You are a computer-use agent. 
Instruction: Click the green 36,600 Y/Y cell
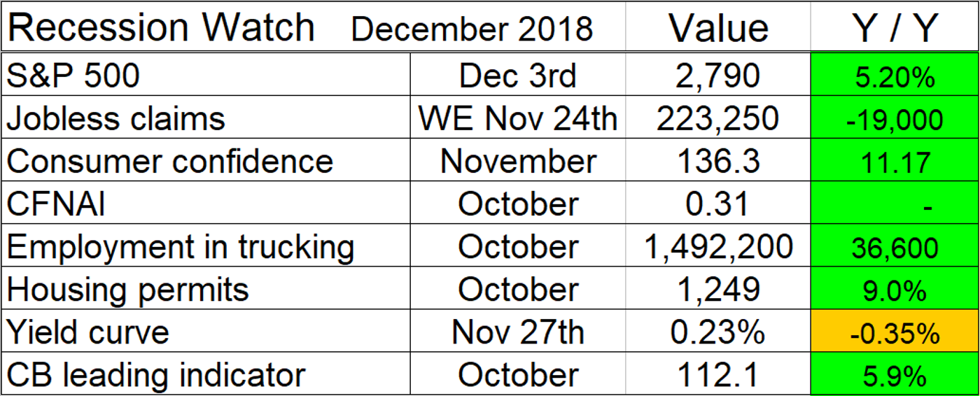click(x=895, y=248)
